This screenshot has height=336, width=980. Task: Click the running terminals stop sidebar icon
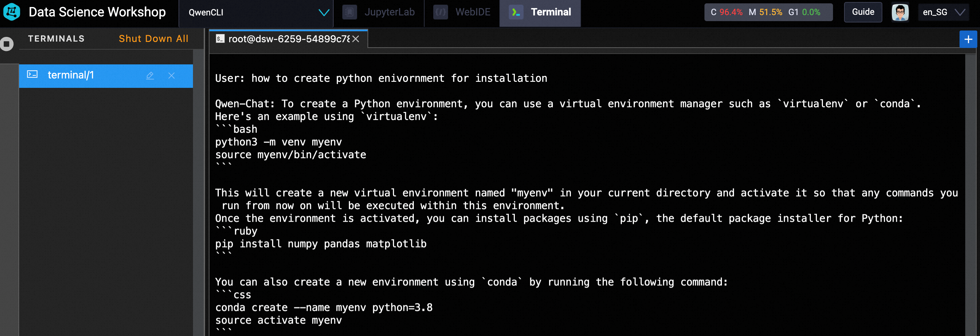click(x=6, y=44)
